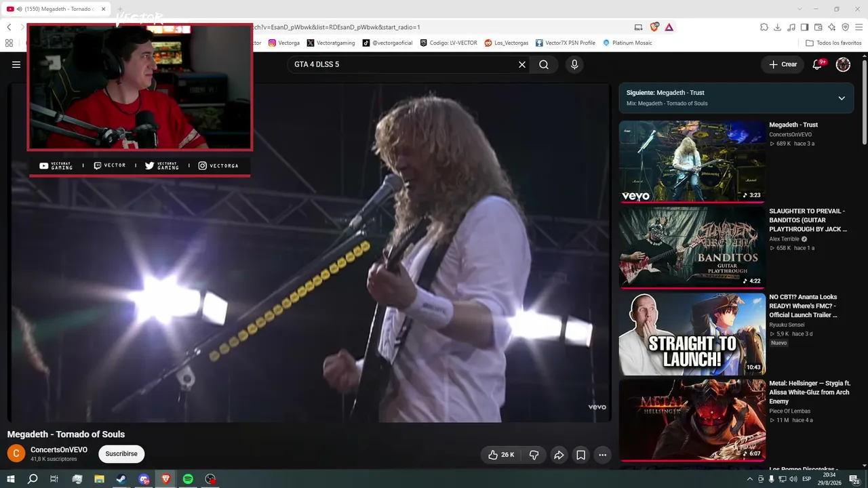Screen dimensions: 868x488
Task: Open Windows Start menu
Action: [x=10, y=479]
